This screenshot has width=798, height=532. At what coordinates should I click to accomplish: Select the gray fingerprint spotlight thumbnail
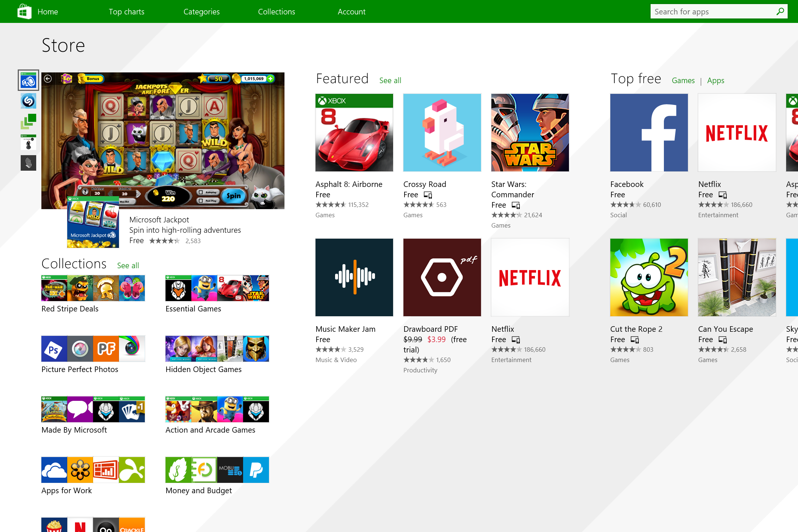[28, 163]
